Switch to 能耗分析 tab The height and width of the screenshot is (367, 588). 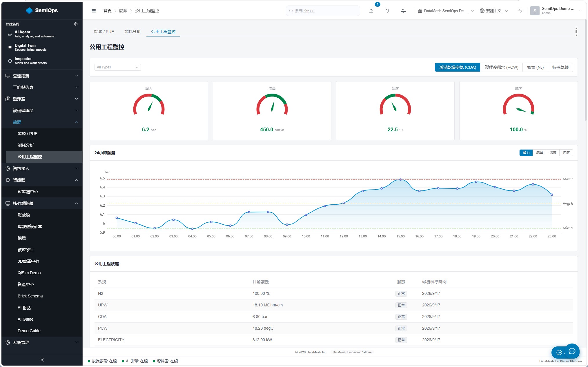[133, 32]
